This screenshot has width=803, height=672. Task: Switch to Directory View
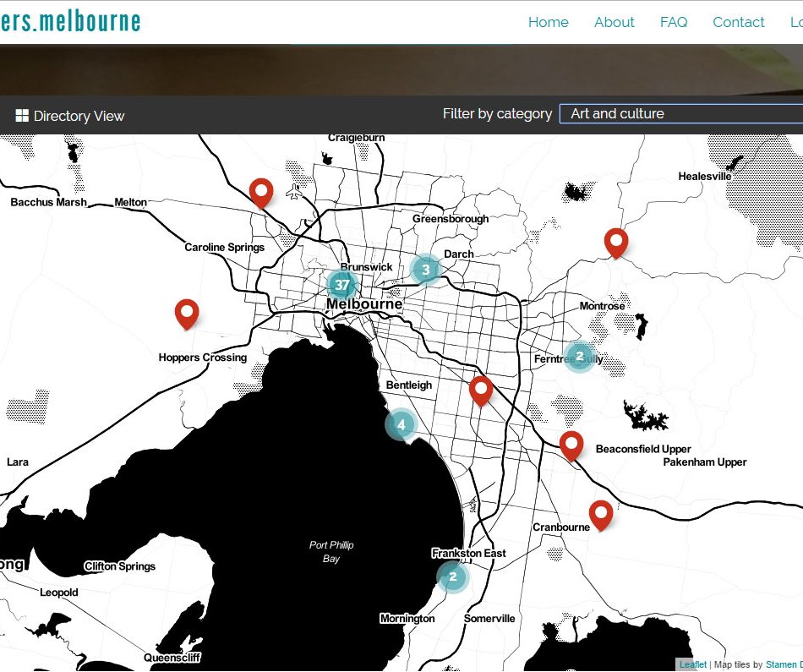coord(79,116)
